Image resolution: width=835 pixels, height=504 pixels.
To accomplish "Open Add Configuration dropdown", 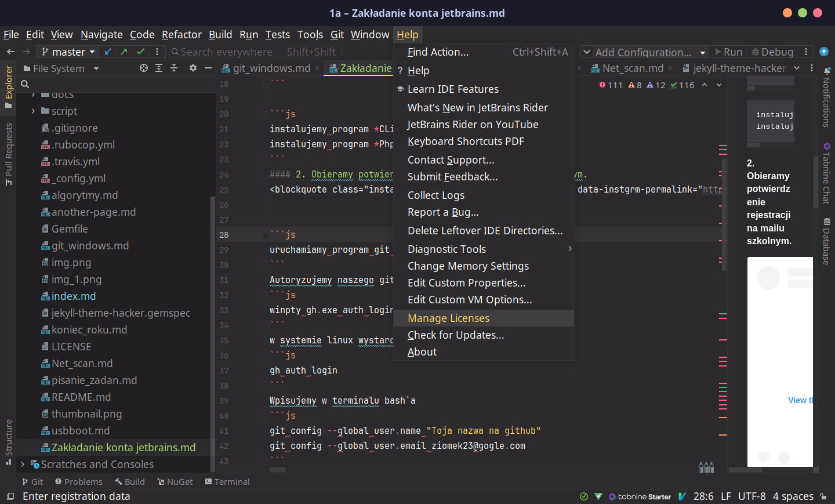I will [x=651, y=52].
